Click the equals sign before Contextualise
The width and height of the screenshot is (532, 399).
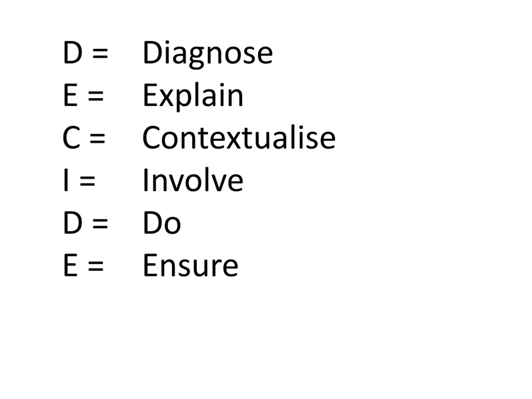click(97, 139)
